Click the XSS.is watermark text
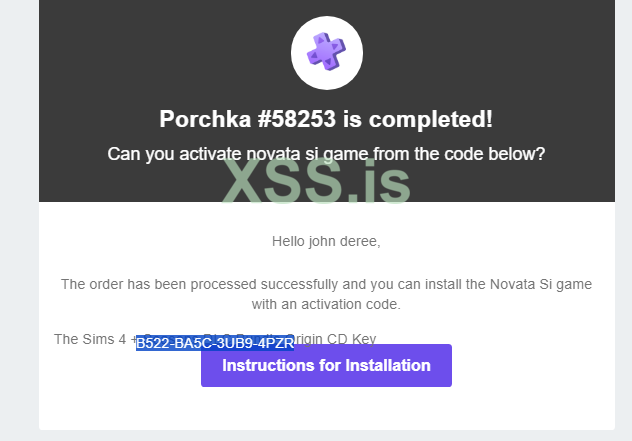The height and width of the screenshot is (441, 632). point(302,187)
